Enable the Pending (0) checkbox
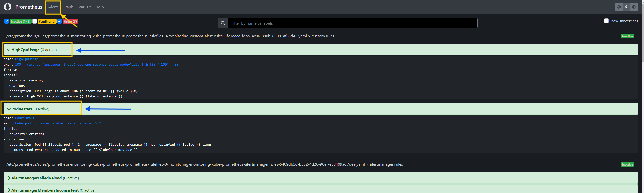Screen dimensions: 644x193 coord(35,21)
